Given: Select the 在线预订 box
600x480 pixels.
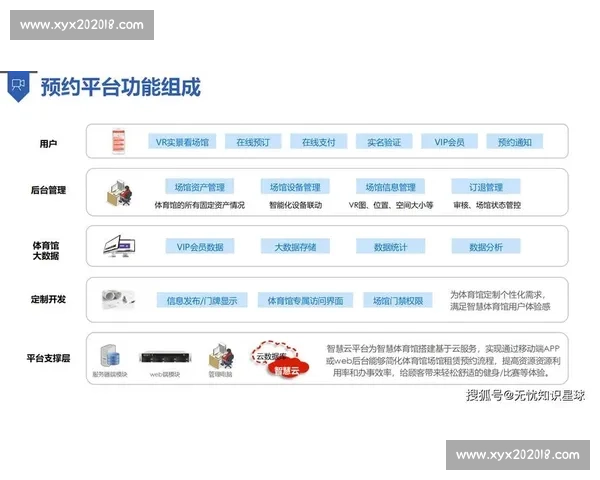Looking at the screenshot, I should (x=253, y=142).
